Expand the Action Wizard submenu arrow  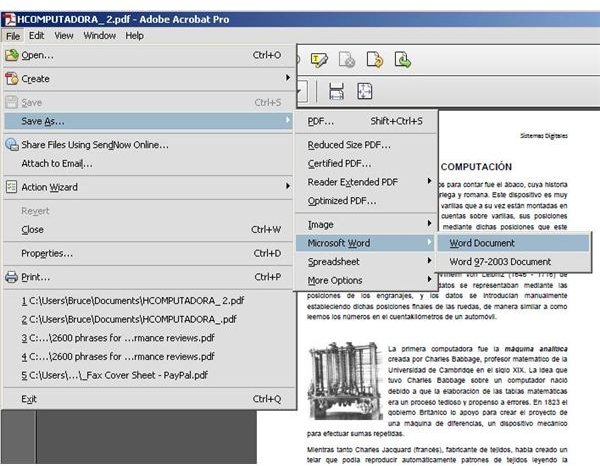pyautogui.click(x=287, y=186)
